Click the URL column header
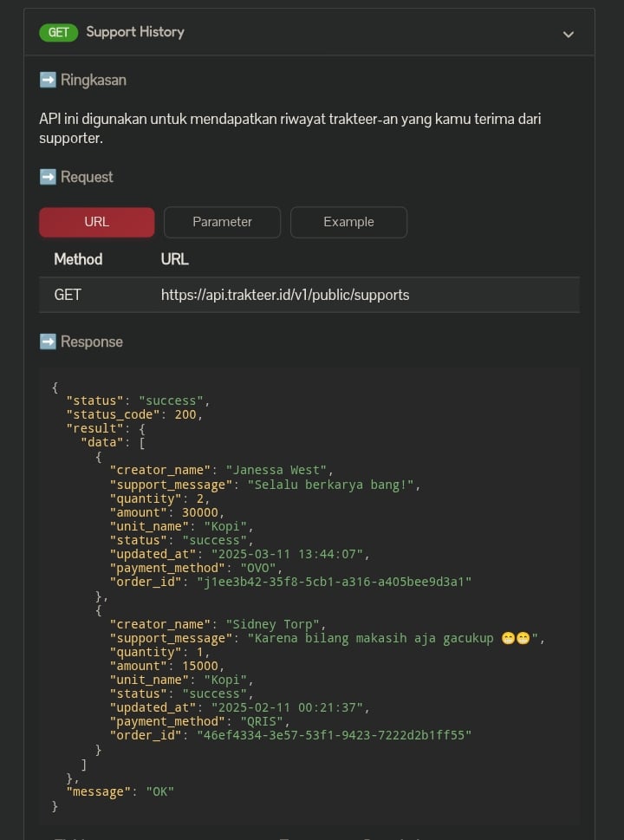This screenshot has width=624, height=840. [174, 259]
